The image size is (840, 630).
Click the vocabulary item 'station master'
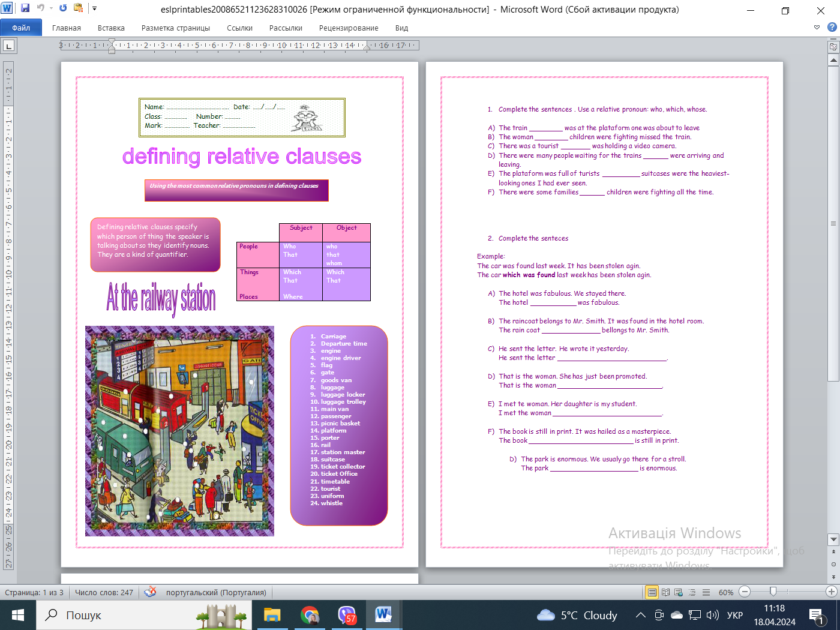click(343, 452)
